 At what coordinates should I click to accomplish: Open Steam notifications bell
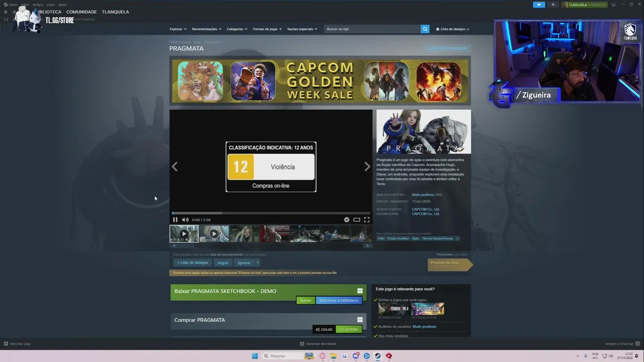pyautogui.click(x=553, y=5)
